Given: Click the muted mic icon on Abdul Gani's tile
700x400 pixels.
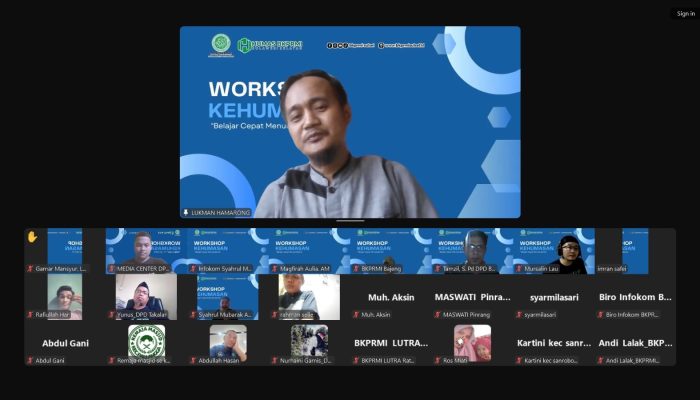Looking at the screenshot, I should 30,360.
